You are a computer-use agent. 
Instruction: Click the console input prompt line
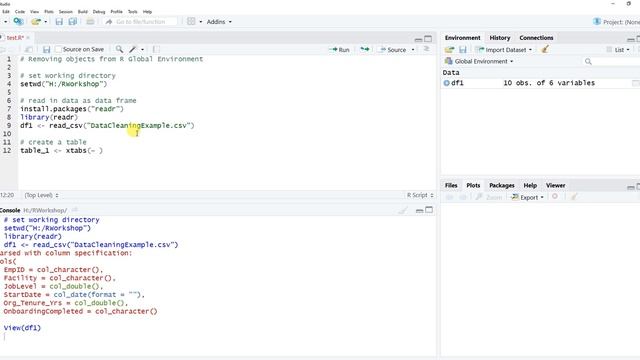218,336
